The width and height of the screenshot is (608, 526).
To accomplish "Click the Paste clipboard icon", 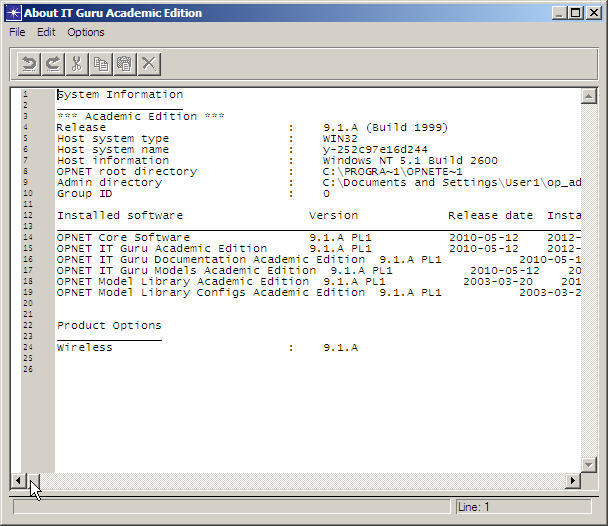I will 124,64.
